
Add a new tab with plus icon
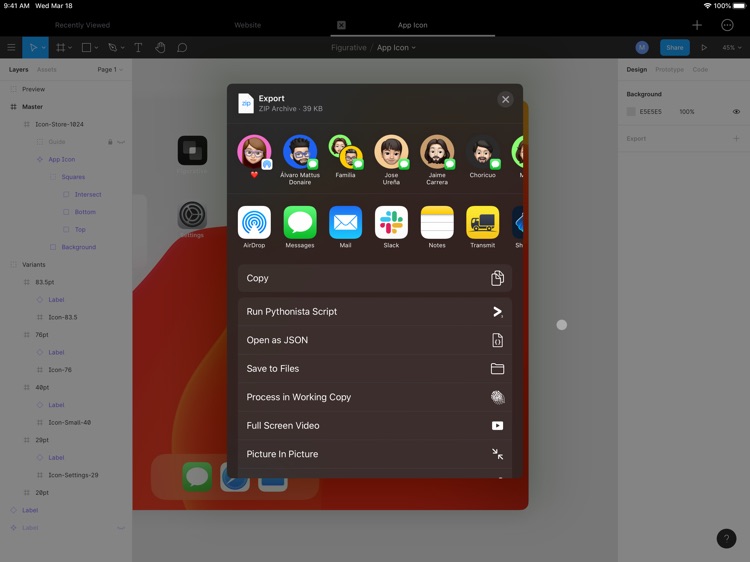click(697, 25)
